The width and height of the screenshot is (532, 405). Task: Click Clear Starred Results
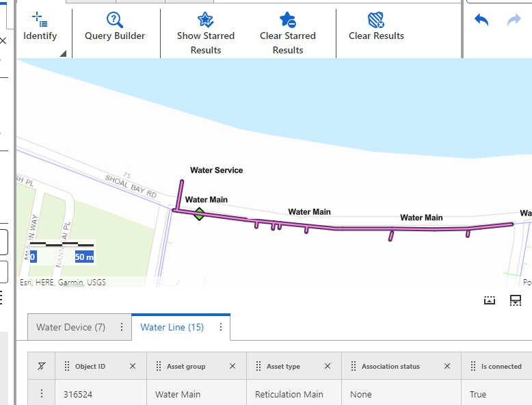click(x=288, y=34)
